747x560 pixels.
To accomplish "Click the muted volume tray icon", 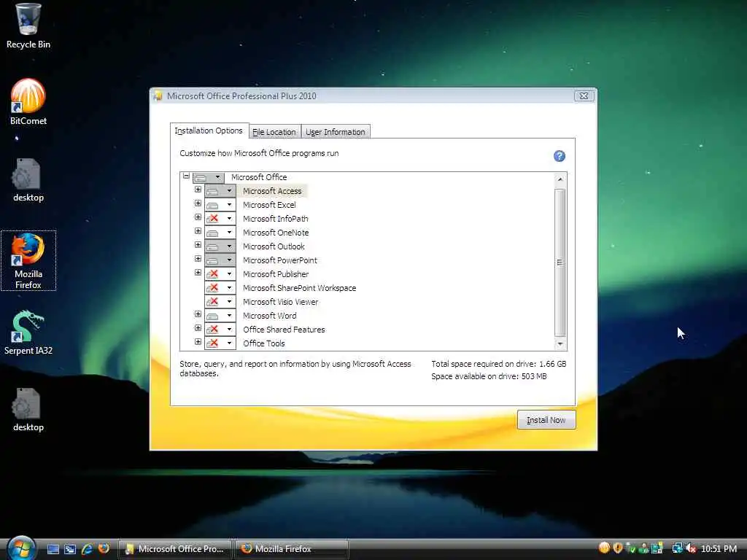I will tap(691, 548).
